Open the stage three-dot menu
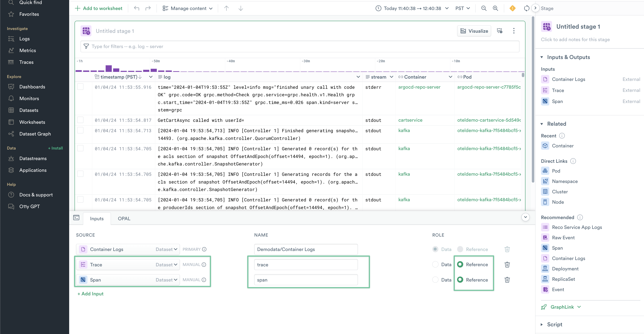 tap(514, 31)
